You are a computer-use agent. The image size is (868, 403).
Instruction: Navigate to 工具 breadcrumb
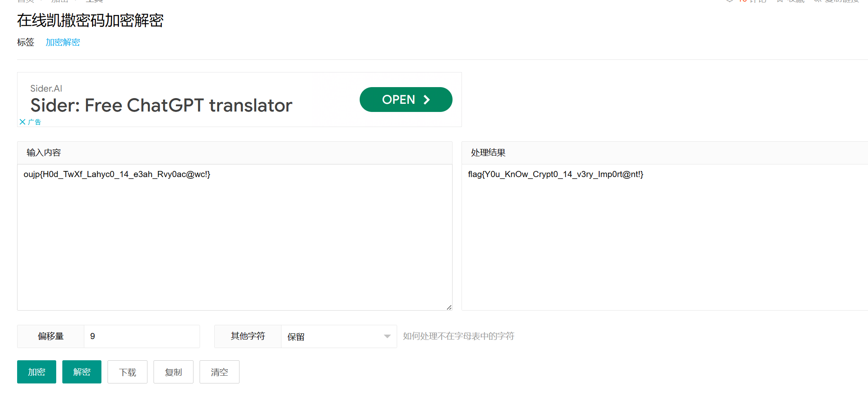[x=93, y=1]
